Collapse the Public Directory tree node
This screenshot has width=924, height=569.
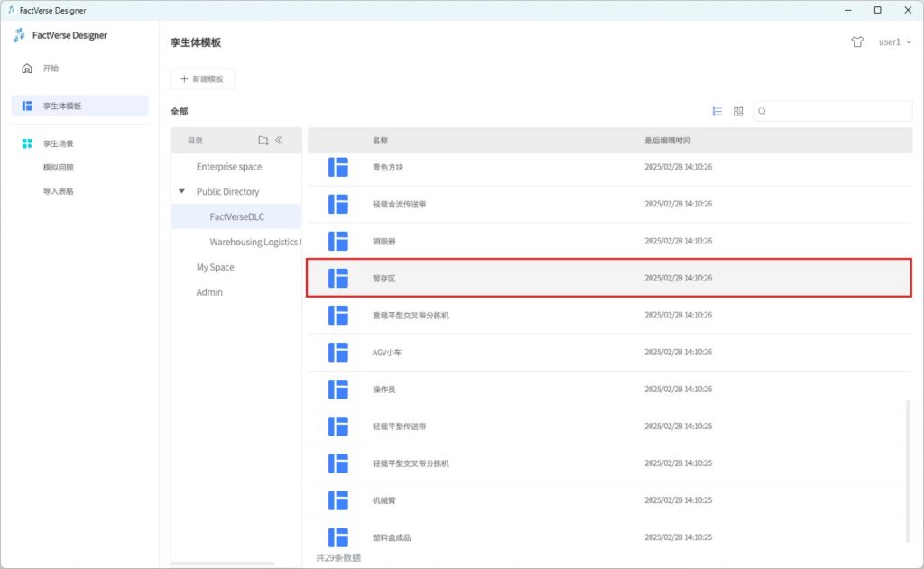point(181,192)
